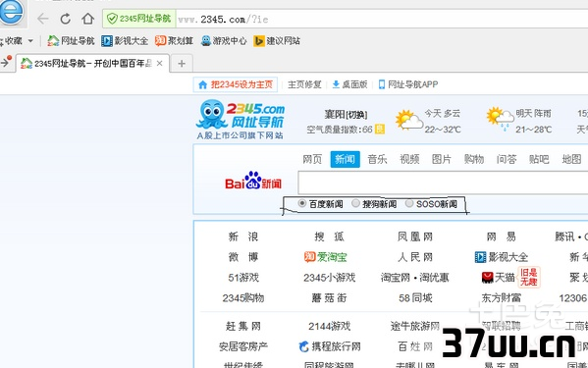The width and height of the screenshot is (588, 368).
Task: Click the Baidu news search input box
Action: [x=443, y=183]
